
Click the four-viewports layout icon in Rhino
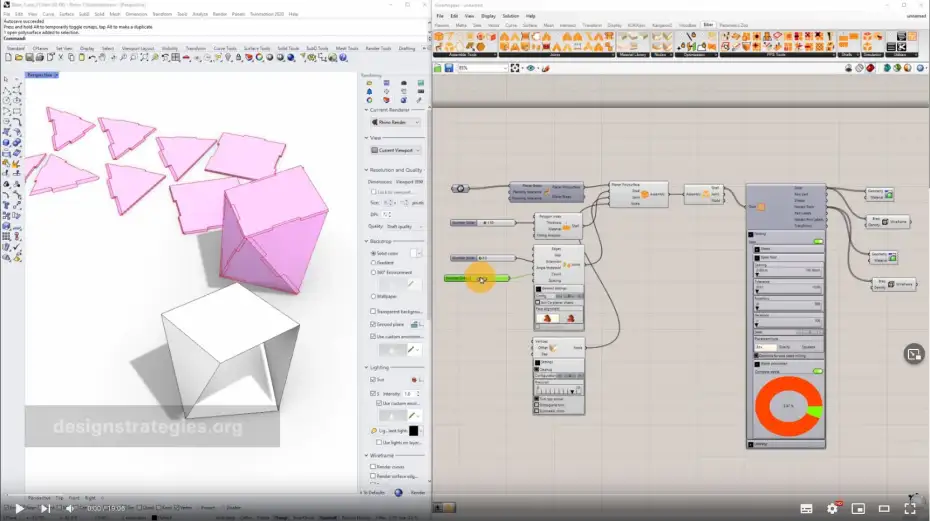point(176,58)
